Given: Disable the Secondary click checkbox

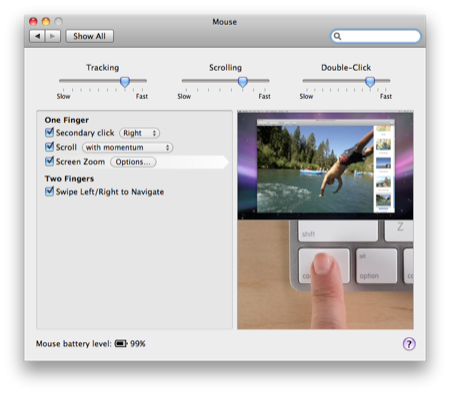Looking at the screenshot, I should pos(49,133).
